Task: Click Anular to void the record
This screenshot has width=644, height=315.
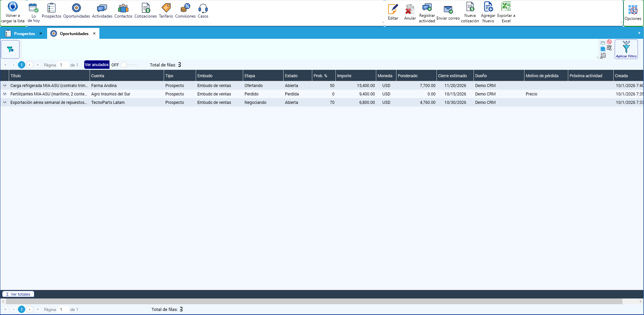Action: pyautogui.click(x=410, y=12)
